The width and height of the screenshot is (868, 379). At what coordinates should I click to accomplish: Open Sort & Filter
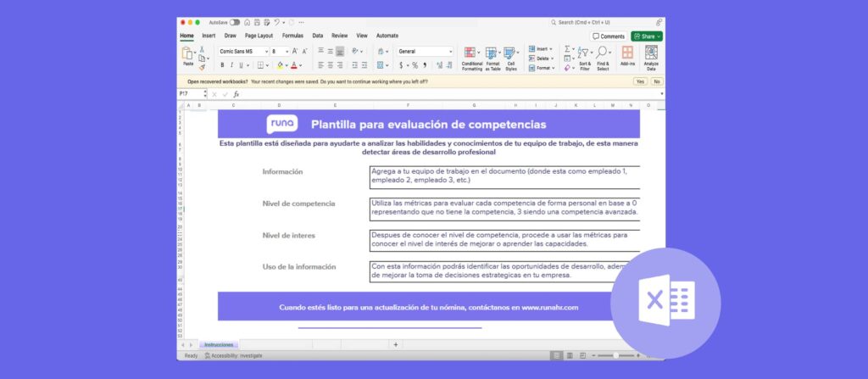585,59
